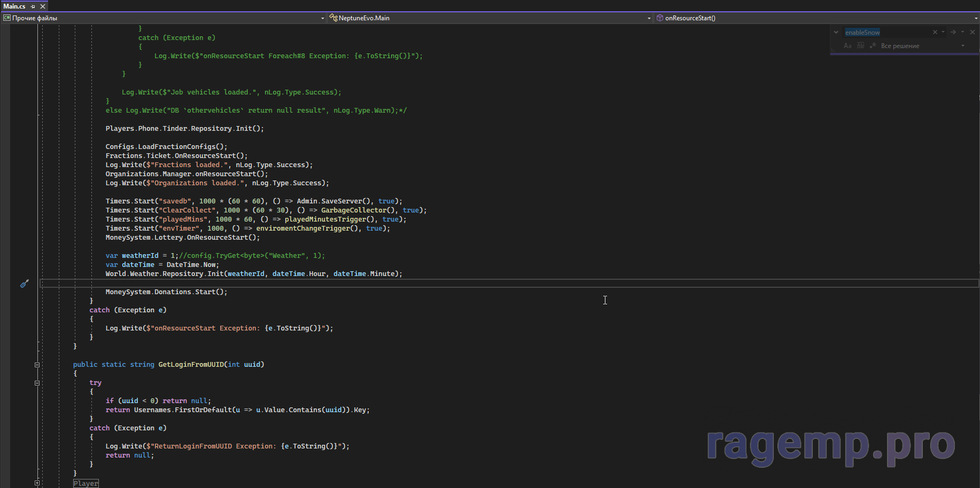Screen dimensions: 980x488
Task: Click Log.Write "Organizations loaded." line
Action: (217, 183)
